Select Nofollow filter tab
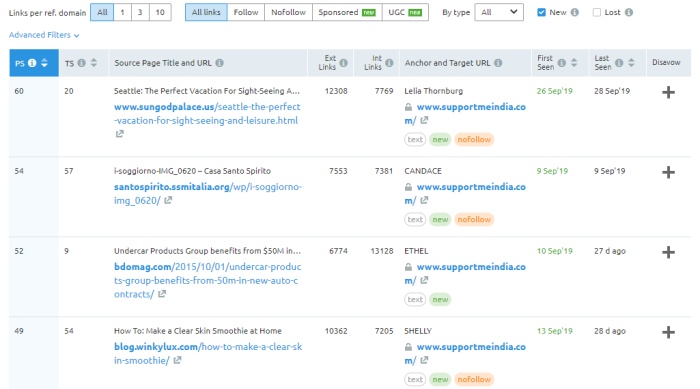Screen dimensions: 700x389 [x=288, y=13]
